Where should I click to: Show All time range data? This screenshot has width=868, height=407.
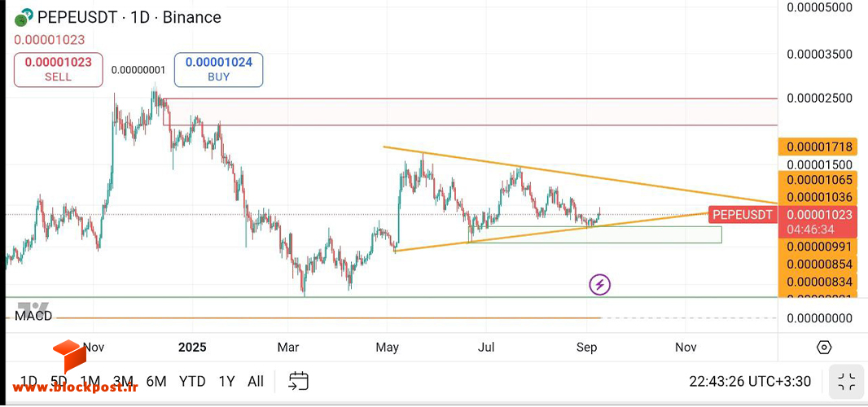point(256,382)
